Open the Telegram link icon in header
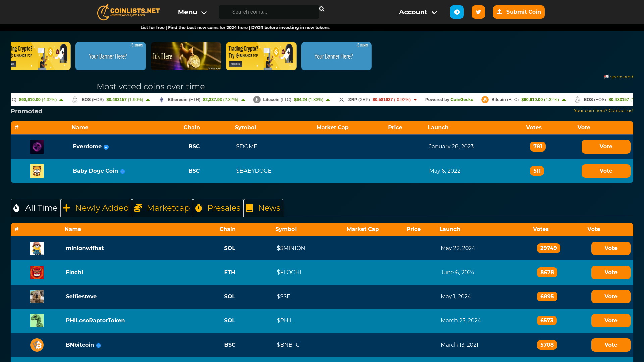 click(x=457, y=12)
